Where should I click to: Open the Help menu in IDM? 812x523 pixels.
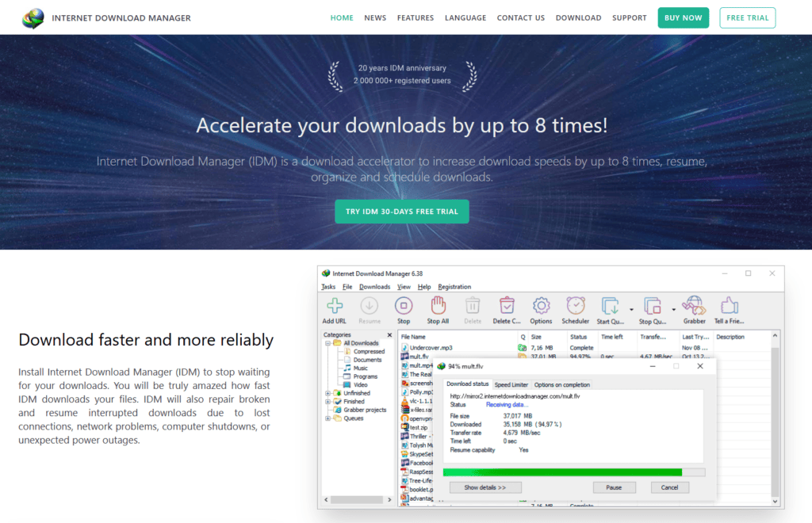tap(424, 287)
